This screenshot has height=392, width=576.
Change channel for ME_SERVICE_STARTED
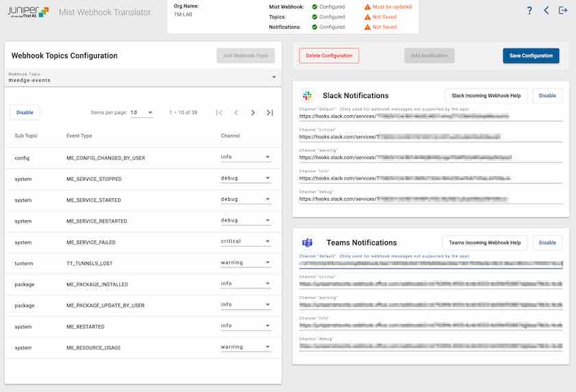(x=245, y=199)
